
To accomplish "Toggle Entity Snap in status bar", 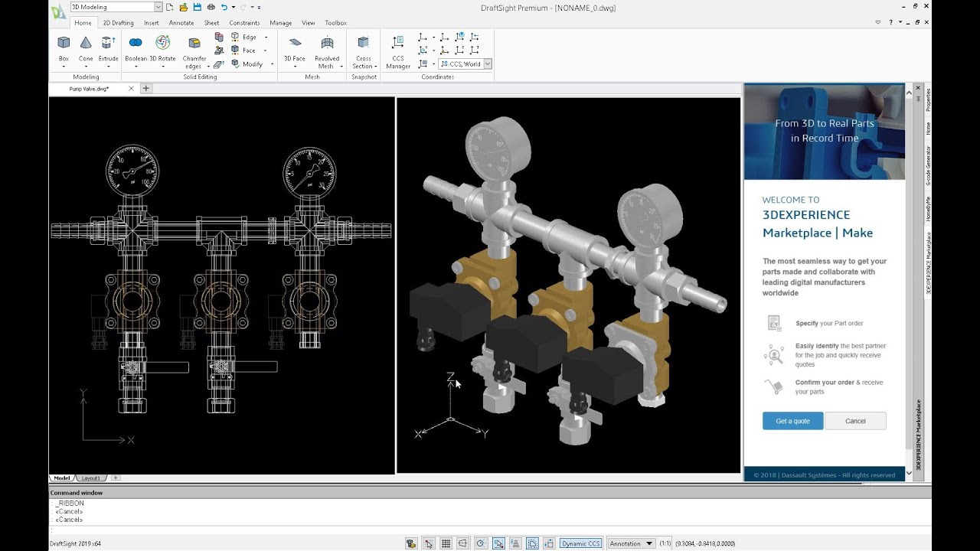I will coord(498,543).
